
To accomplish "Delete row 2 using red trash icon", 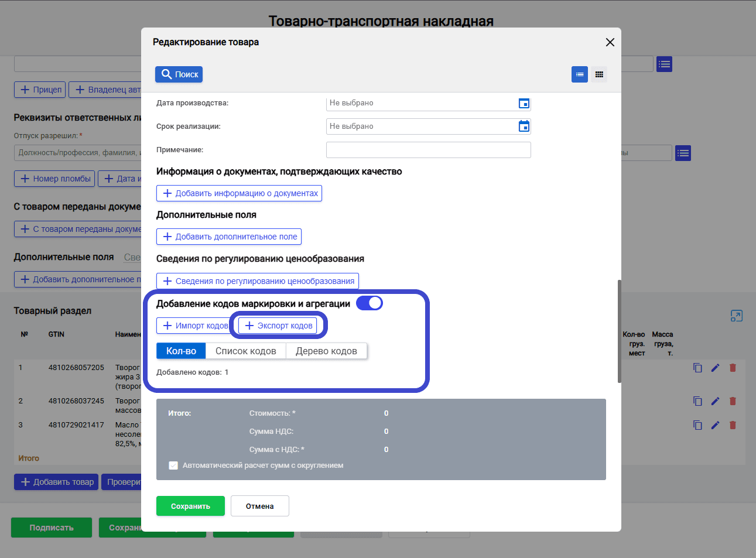I will click(733, 401).
